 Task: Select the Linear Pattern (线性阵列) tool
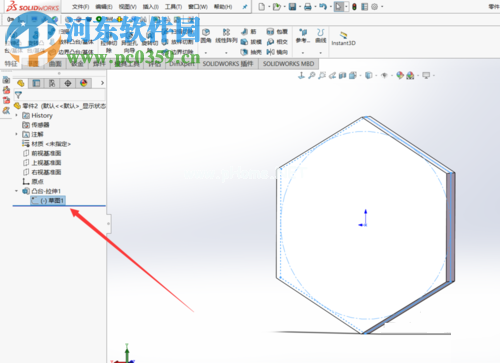(x=226, y=36)
